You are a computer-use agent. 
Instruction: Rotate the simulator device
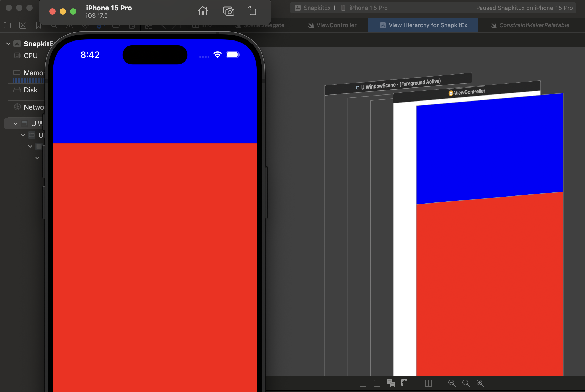pos(252,11)
